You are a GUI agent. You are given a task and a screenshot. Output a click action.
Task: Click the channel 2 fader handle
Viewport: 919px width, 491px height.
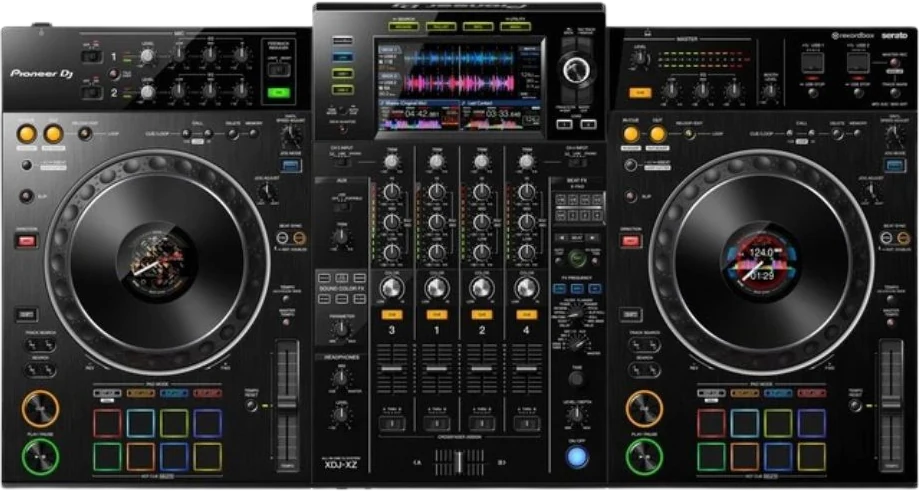pos(482,369)
